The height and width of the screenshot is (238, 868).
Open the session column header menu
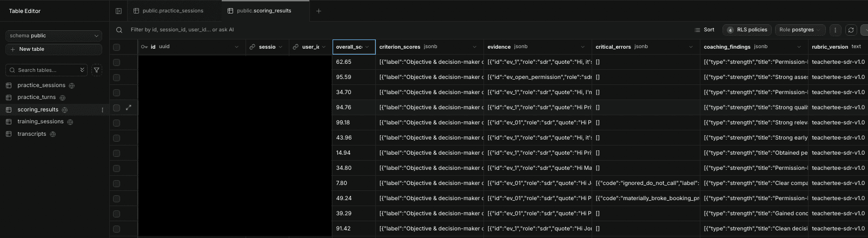coord(280,47)
